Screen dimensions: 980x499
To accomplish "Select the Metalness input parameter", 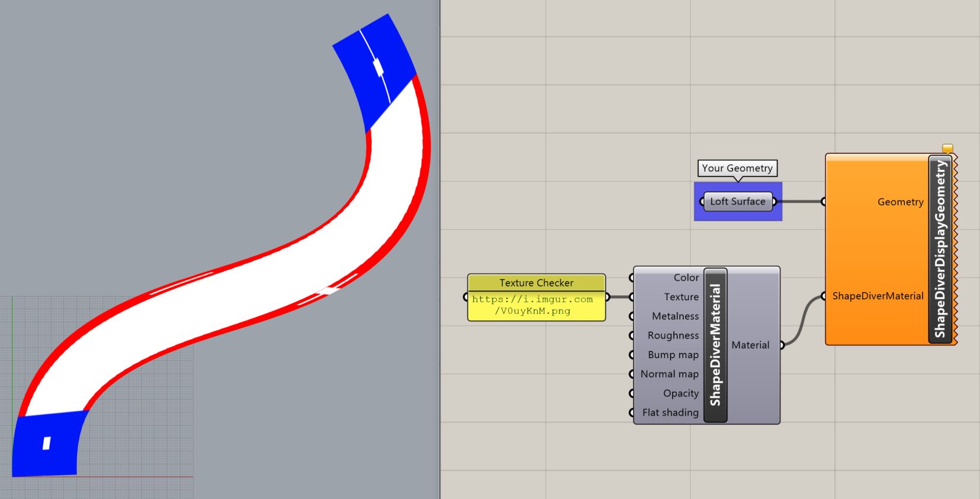I will tap(675, 317).
